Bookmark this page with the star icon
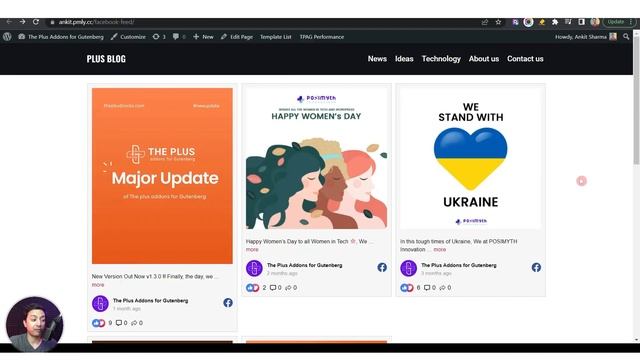Screen dimensions: 640x360 pyautogui.click(x=498, y=22)
